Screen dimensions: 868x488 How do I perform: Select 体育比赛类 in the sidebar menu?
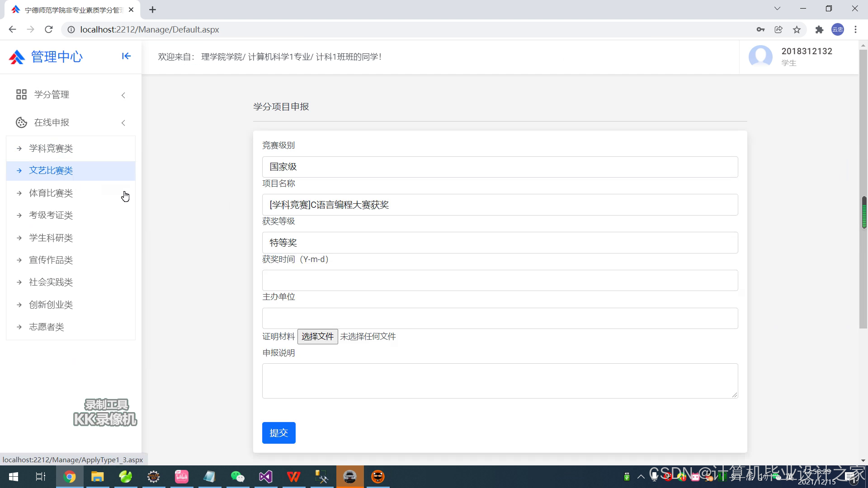point(51,193)
